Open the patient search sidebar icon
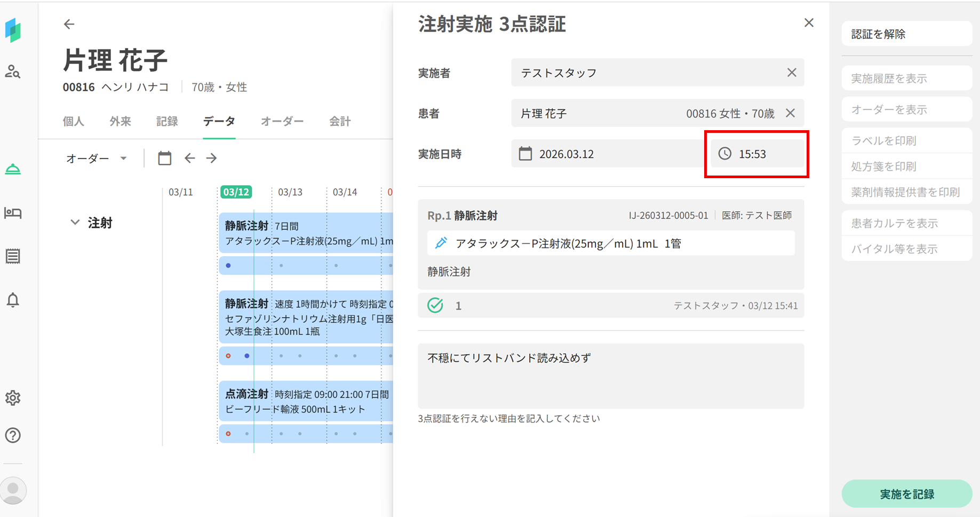Image resolution: width=980 pixels, height=517 pixels. click(13, 71)
